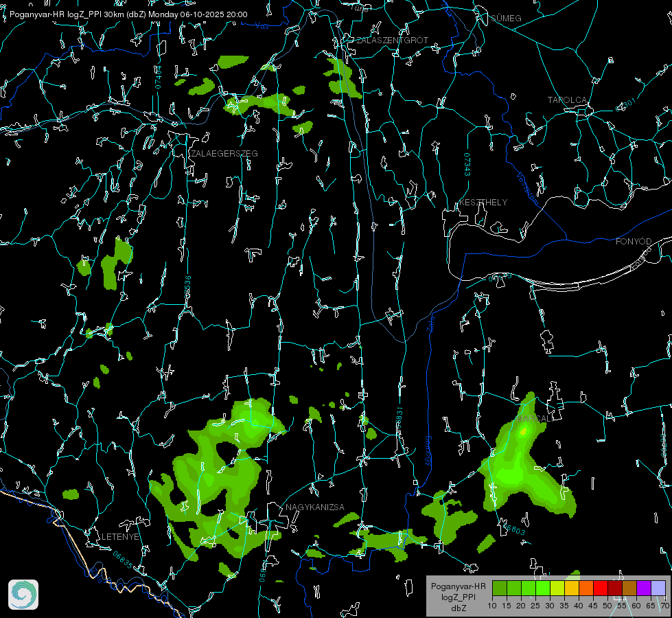Select the NAGYKANIZSA city label
Viewport: 672px width, 618px height.
(x=315, y=507)
